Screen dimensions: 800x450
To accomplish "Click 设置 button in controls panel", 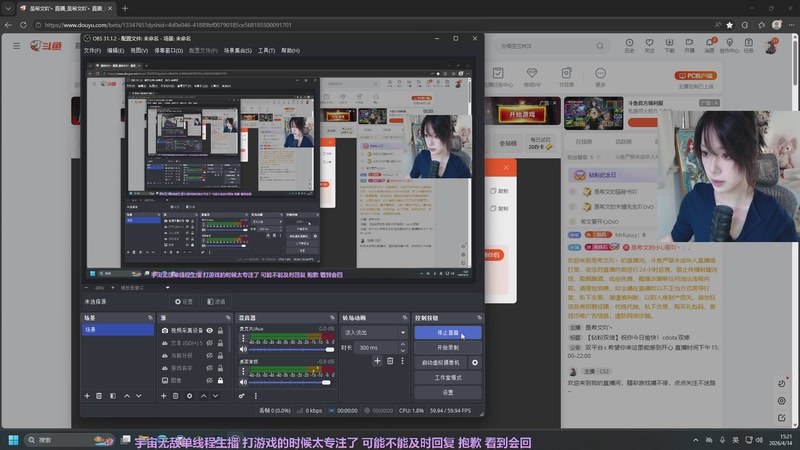I will [x=447, y=393].
